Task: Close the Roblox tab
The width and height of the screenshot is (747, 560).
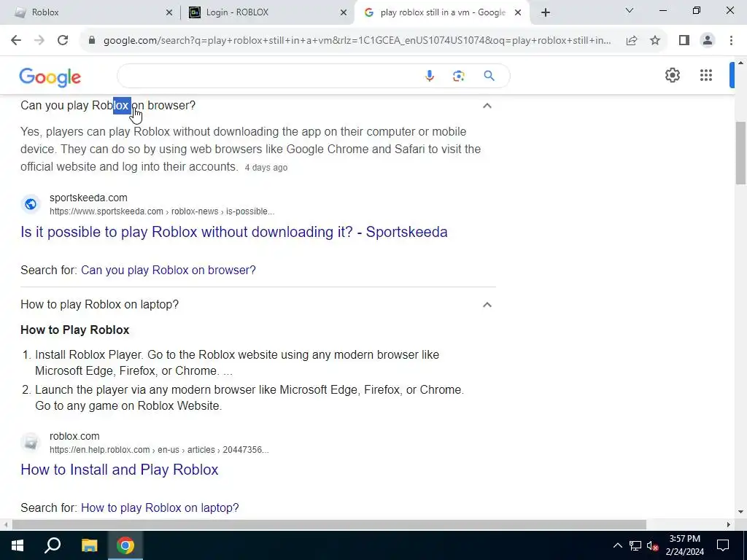Action: 169,13
